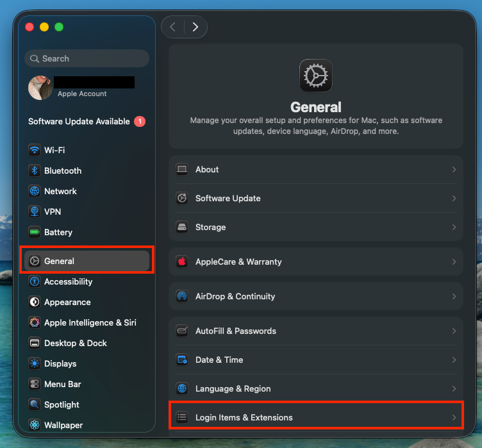Expand the Storage row chevron
The image size is (482, 448).
(454, 228)
